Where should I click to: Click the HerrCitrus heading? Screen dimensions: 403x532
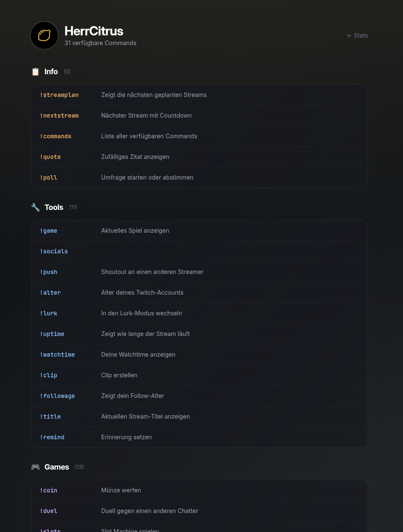94,31
